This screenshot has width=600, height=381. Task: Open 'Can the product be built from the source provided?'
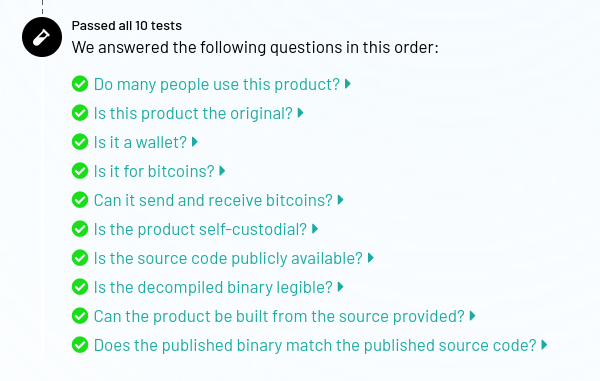(x=279, y=316)
